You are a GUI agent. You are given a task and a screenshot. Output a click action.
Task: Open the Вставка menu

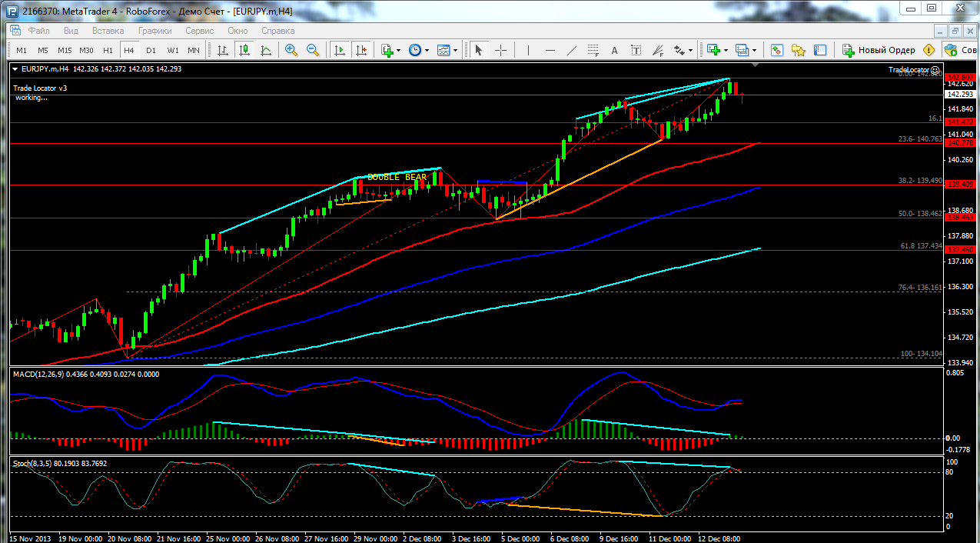pos(108,31)
